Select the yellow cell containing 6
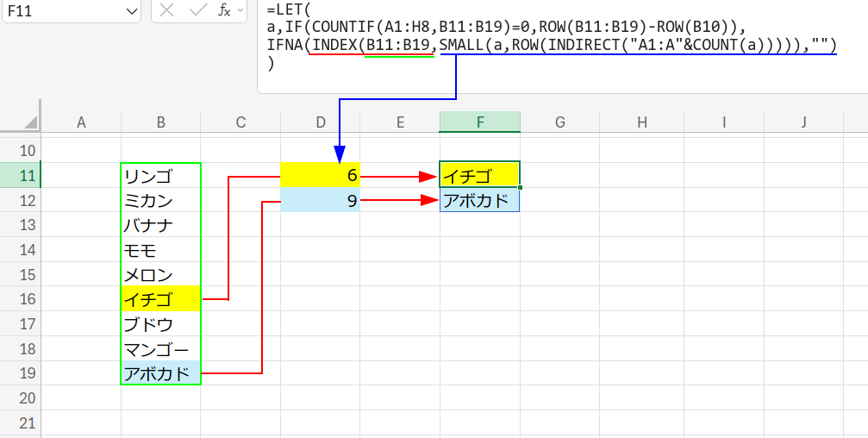The width and height of the screenshot is (868, 438). pos(321,176)
